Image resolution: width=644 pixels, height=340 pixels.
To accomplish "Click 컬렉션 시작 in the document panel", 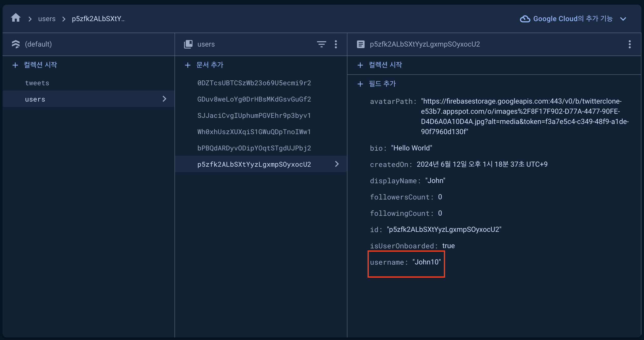I will [385, 65].
